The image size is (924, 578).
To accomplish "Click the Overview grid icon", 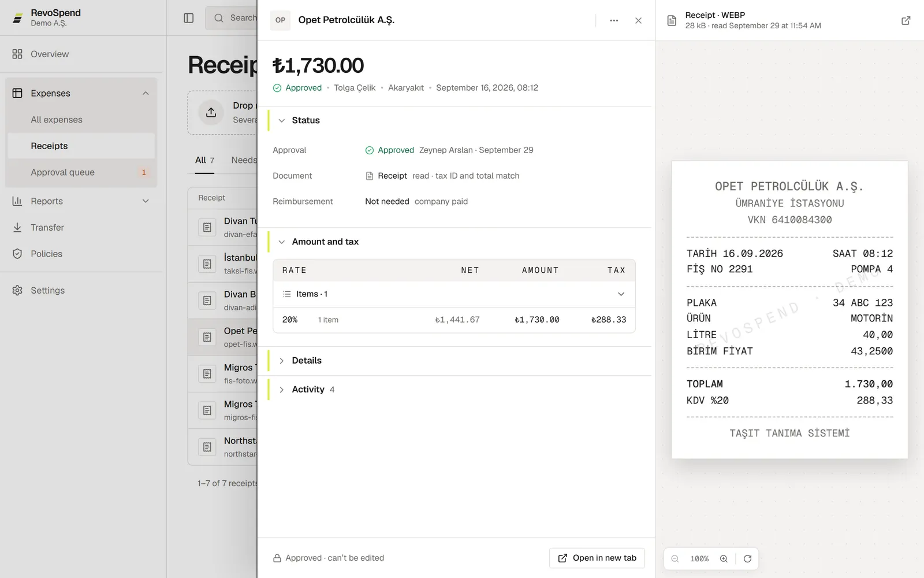I will pos(17,54).
